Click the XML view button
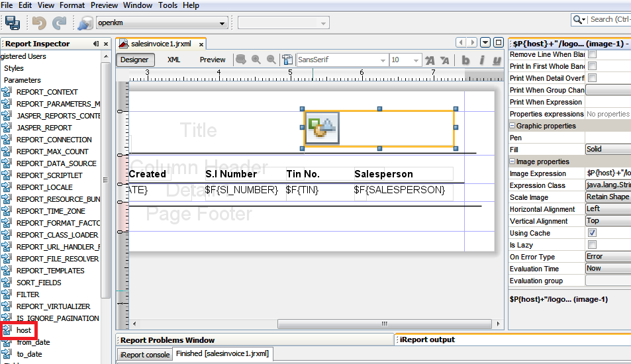Viewport: 631px width, 364px height. pyautogui.click(x=173, y=60)
